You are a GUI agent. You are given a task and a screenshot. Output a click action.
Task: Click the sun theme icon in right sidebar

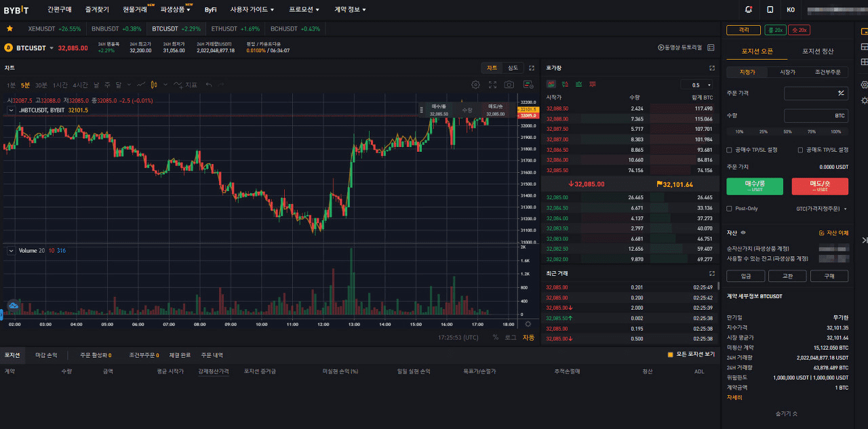point(864,100)
